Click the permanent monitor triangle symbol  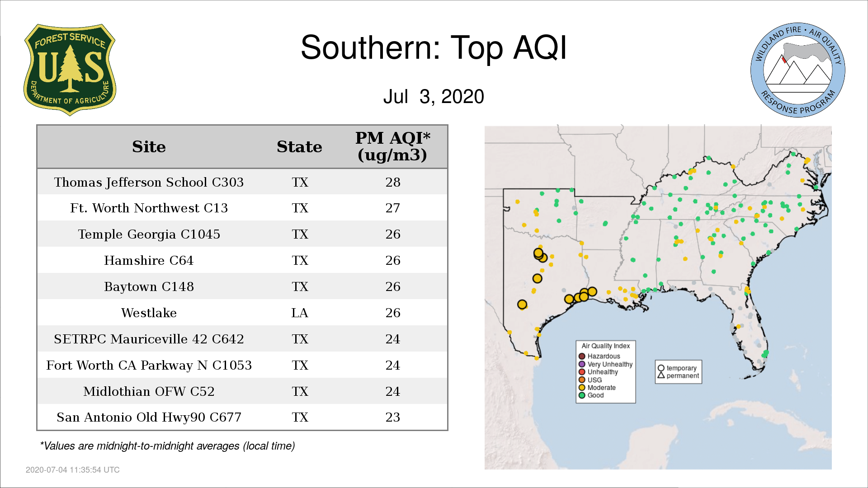click(661, 375)
